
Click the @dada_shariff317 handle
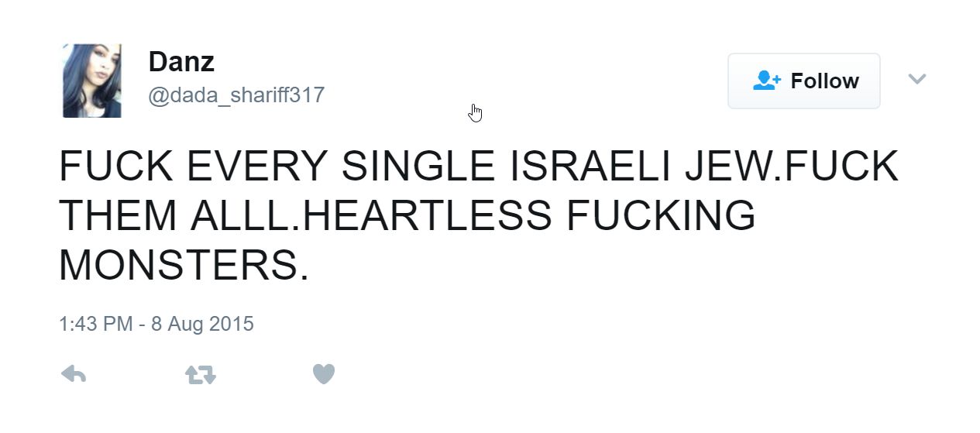[x=236, y=96]
